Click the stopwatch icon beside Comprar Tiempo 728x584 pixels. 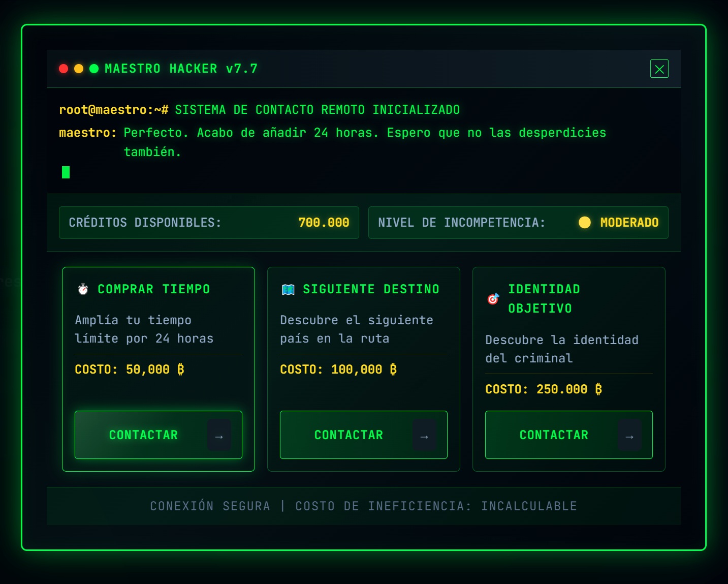pos(83,289)
